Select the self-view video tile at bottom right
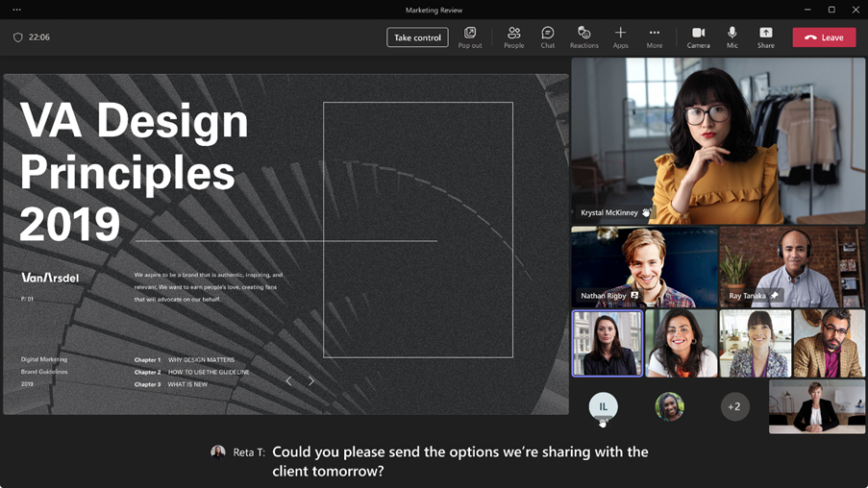Image resolution: width=868 pixels, height=488 pixels. pyautogui.click(x=816, y=406)
